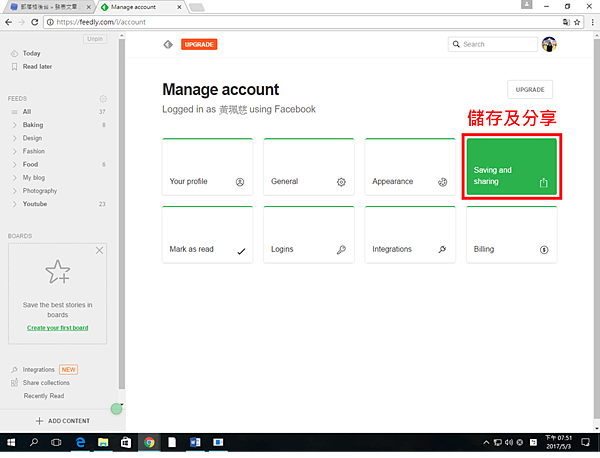Click the Feeds organize gear icon
Screen dimensions: 600x458
coord(103,99)
